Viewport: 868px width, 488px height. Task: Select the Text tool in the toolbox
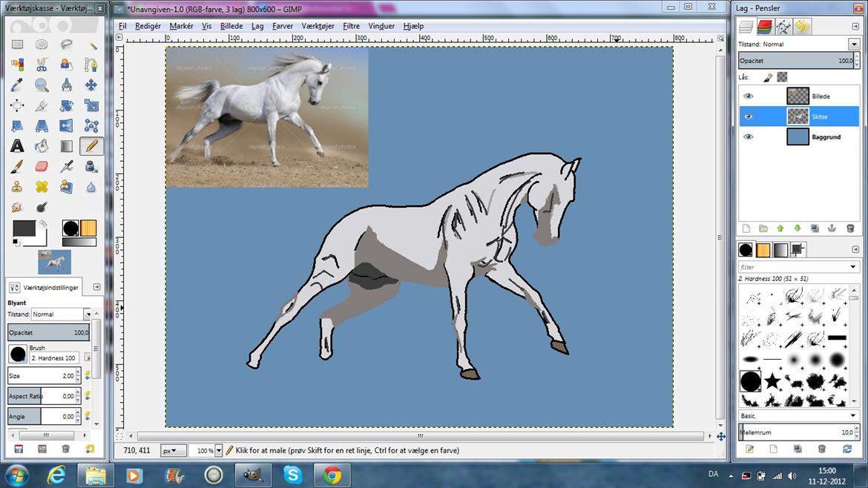point(17,146)
